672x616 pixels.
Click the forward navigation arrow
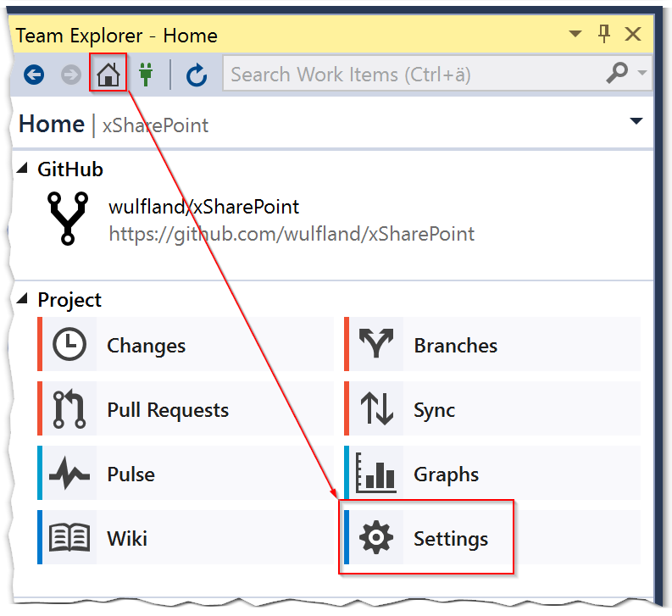click(x=71, y=75)
